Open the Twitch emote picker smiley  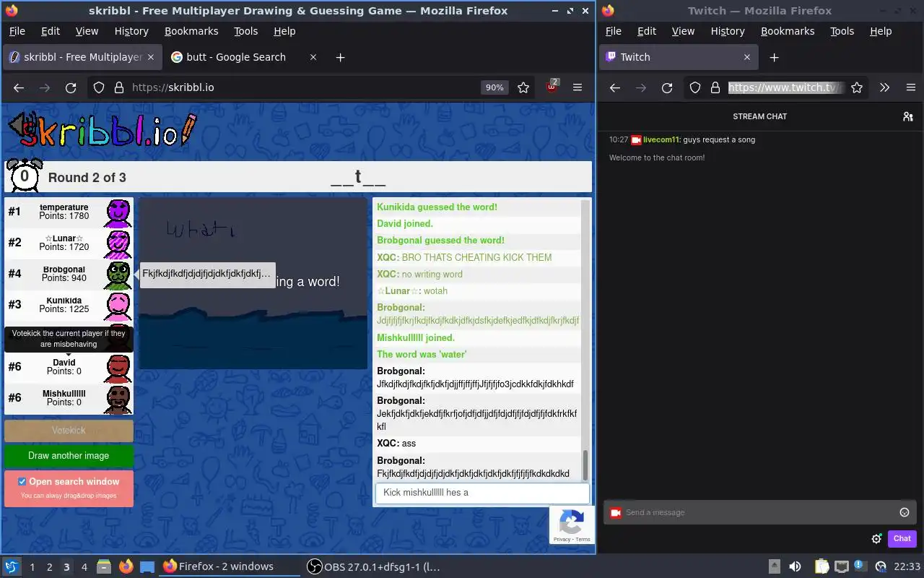click(905, 512)
